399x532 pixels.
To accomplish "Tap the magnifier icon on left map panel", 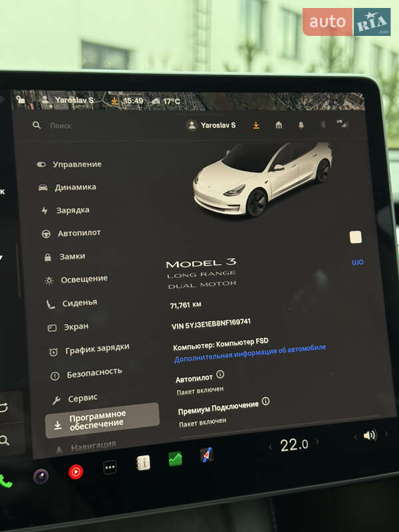I will coord(5,441).
